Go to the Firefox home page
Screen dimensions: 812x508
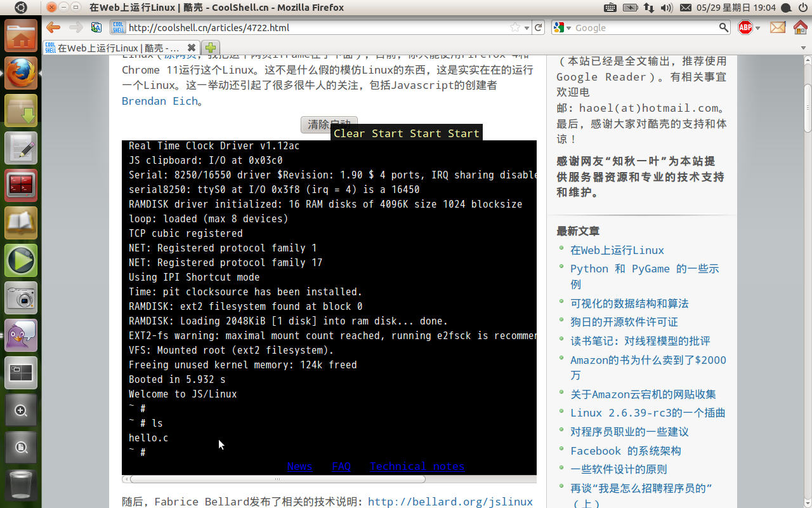(801, 27)
